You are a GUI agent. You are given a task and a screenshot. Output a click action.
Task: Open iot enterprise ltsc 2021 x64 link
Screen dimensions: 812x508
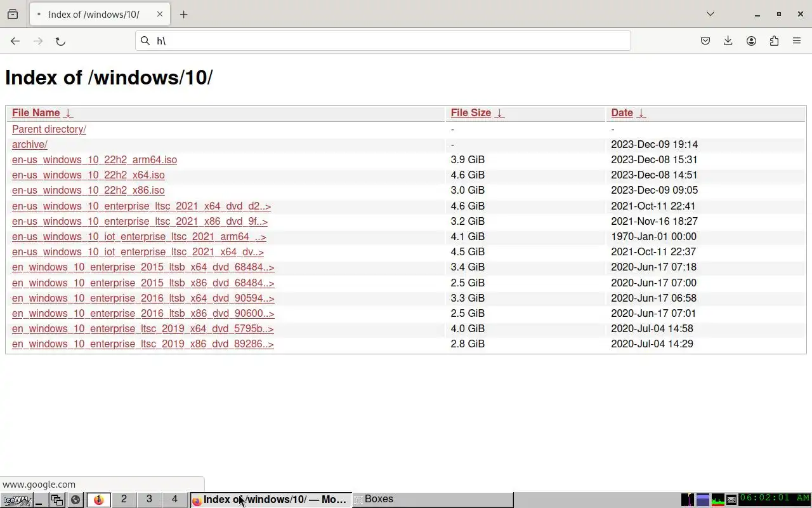[138, 251]
